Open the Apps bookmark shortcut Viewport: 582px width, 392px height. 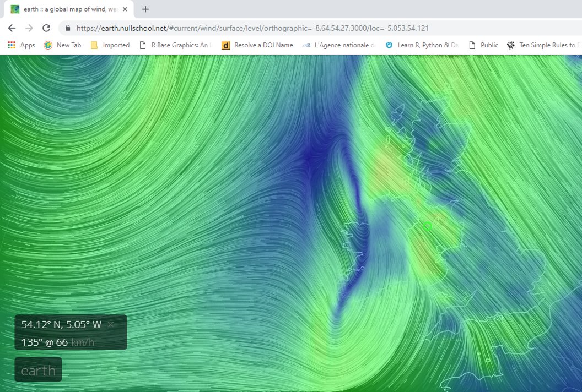(21, 45)
